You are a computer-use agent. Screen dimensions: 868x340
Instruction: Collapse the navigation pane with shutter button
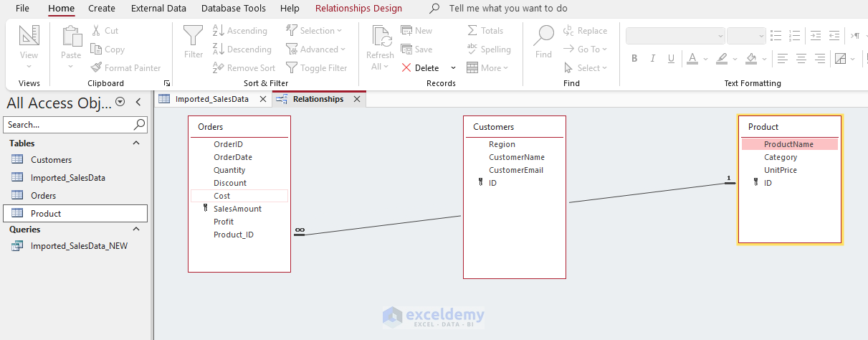[x=138, y=102]
